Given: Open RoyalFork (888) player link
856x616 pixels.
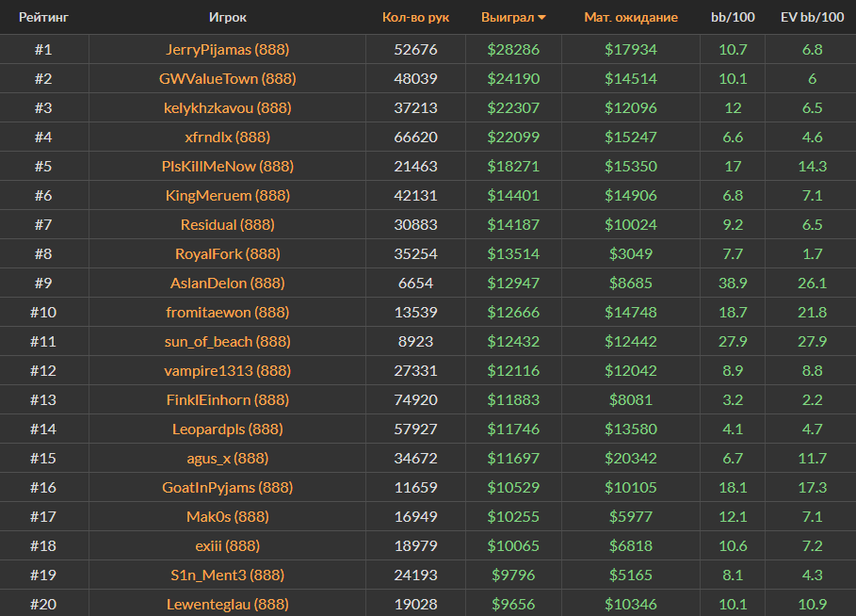Looking at the screenshot, I should click(227, 253).
